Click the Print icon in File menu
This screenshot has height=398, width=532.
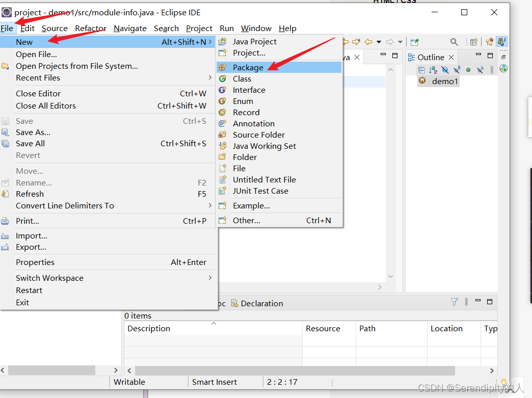5,221
